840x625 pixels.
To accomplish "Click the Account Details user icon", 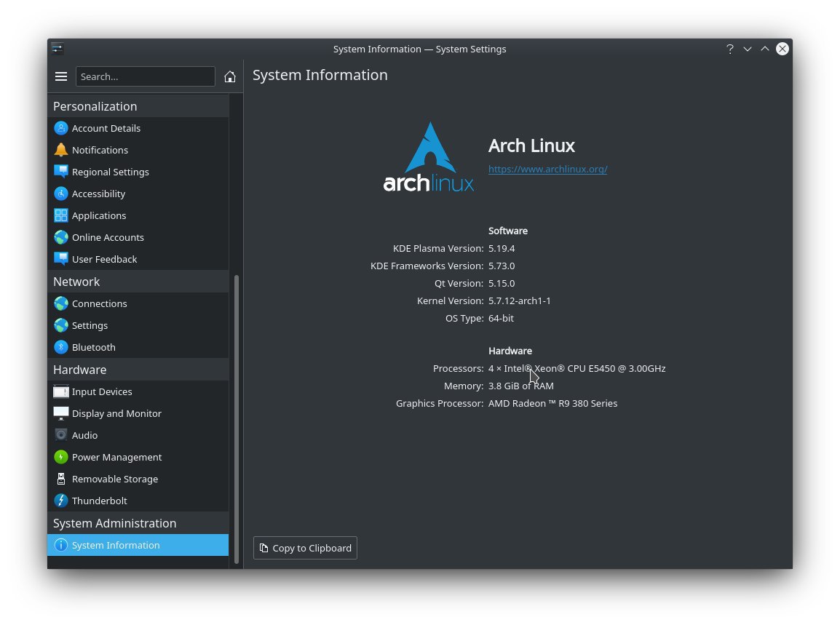I will point(61,128).
